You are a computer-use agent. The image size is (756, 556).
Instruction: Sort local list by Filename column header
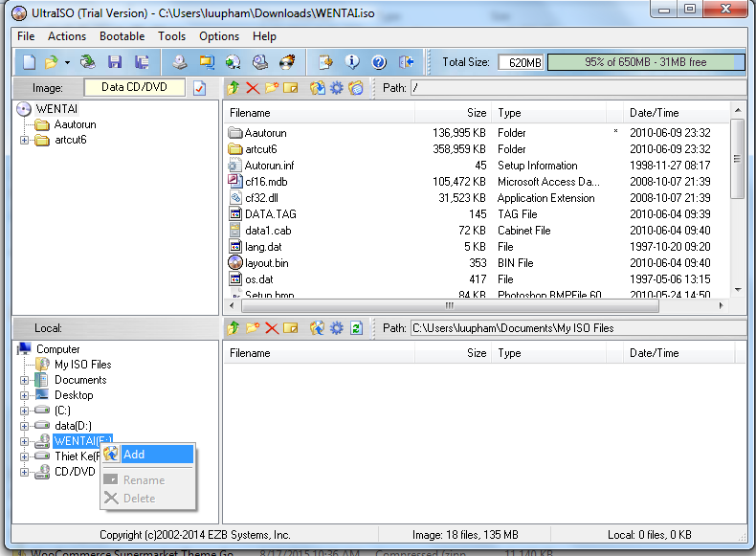tap(319, 353)
